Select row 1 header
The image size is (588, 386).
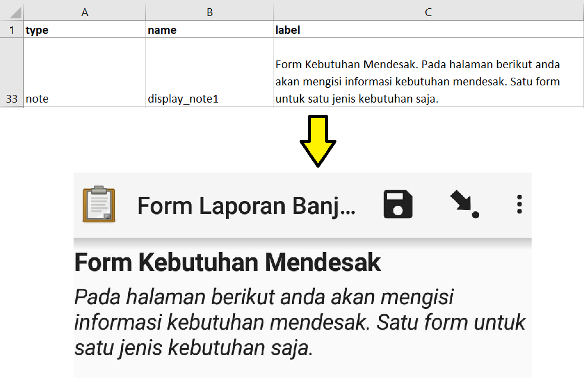pyautogui.click(x=12, y=30)
